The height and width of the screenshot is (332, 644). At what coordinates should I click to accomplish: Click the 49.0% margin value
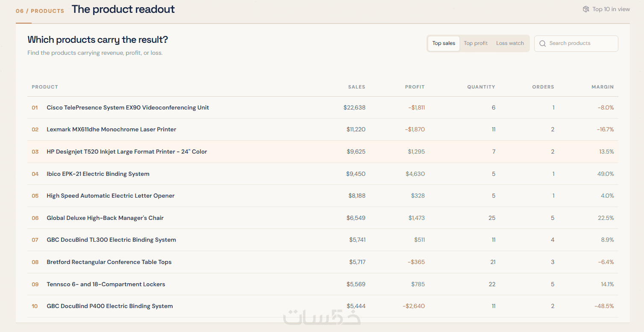[606, 174]
